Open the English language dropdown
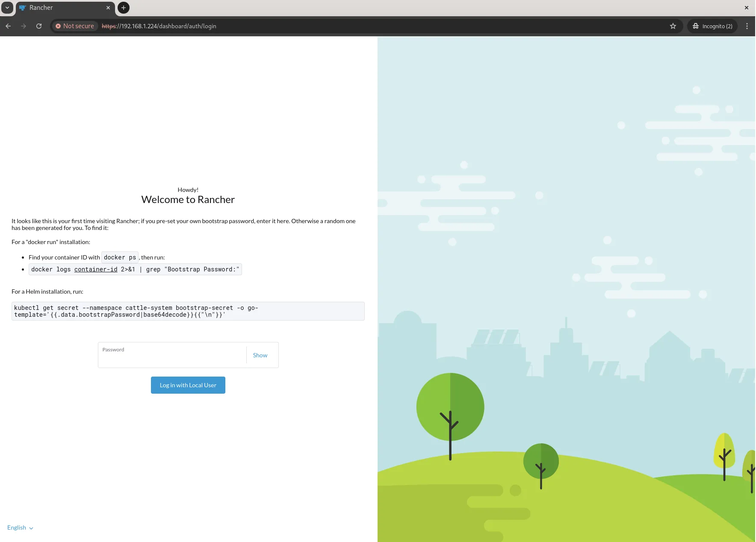Image resolution: width=756 pixels, height=542 pixels. pos(20,527)
